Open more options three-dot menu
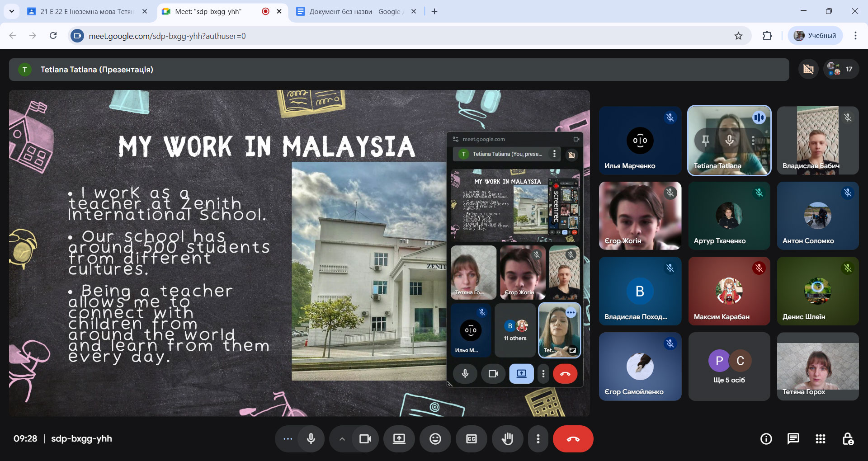 coord(538,439)
